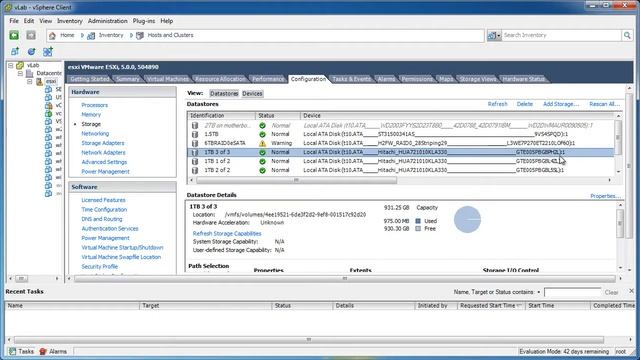
Task: Click the Requested Start Time sort arrow
Action: coord(519,305)
